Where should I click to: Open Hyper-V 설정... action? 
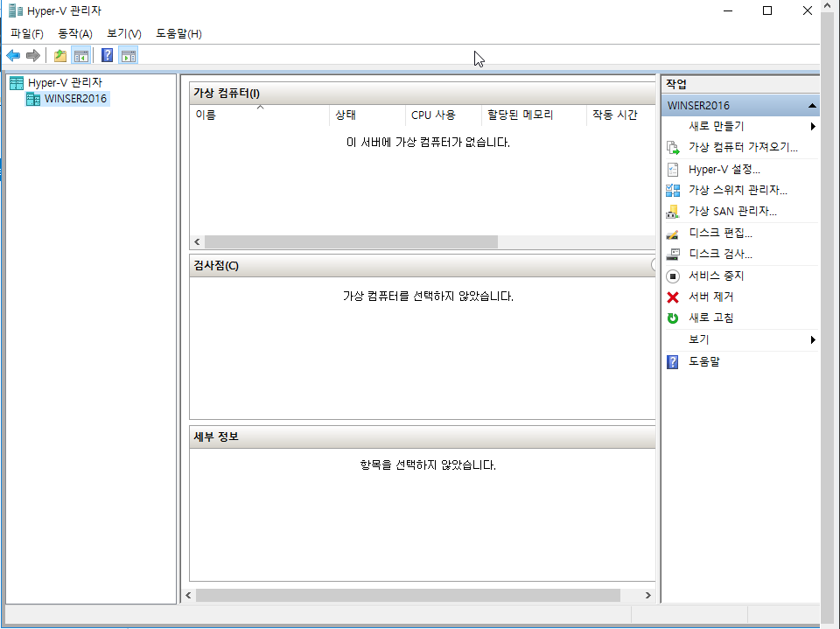click(724, 170)
